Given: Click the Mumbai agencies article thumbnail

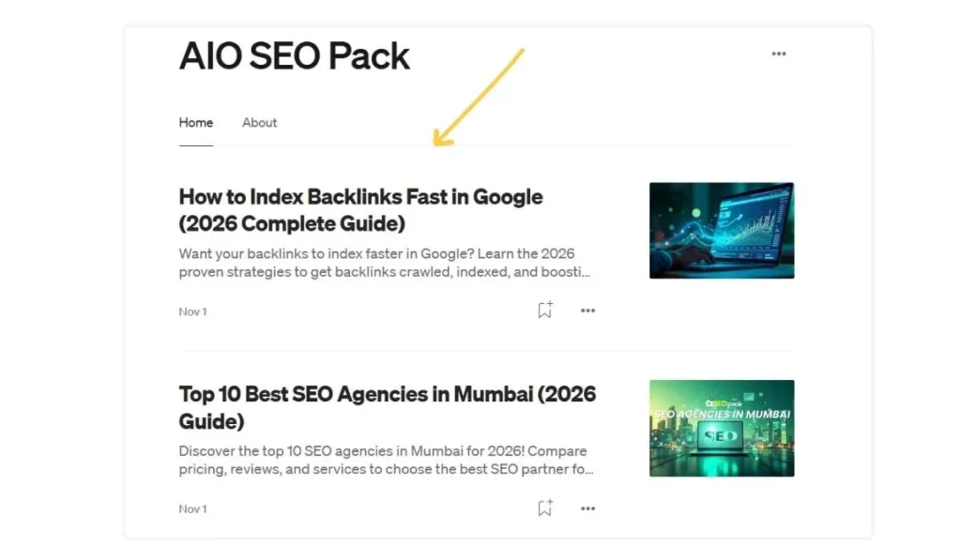Looking at the screenshot, I should (x=721, y=428).
